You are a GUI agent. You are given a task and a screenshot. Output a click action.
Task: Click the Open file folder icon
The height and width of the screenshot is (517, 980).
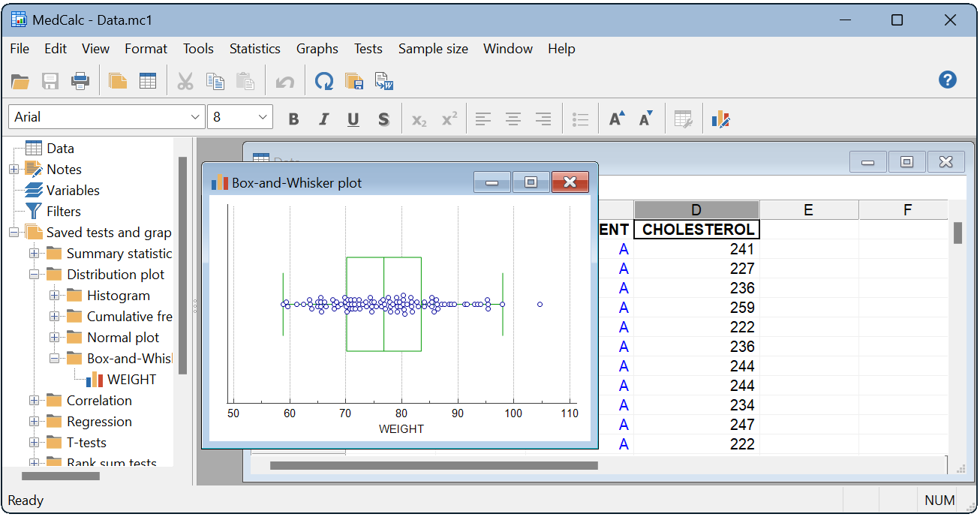pos(20,81)
